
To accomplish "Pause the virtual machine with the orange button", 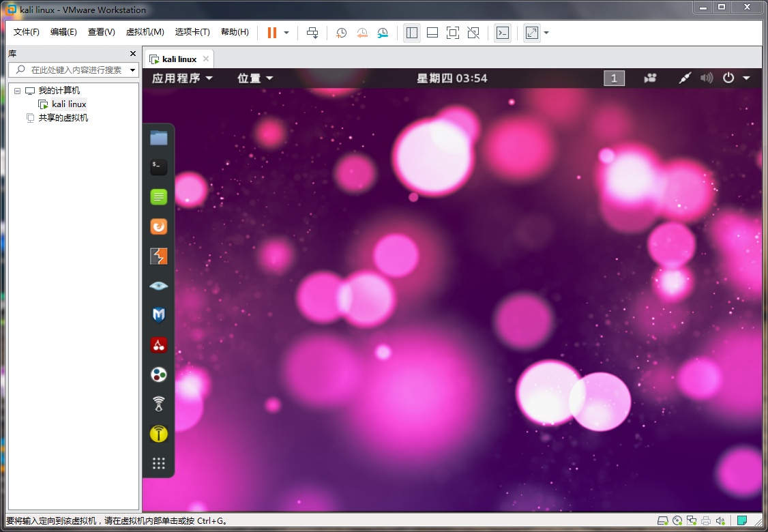I will coord(272,33).
